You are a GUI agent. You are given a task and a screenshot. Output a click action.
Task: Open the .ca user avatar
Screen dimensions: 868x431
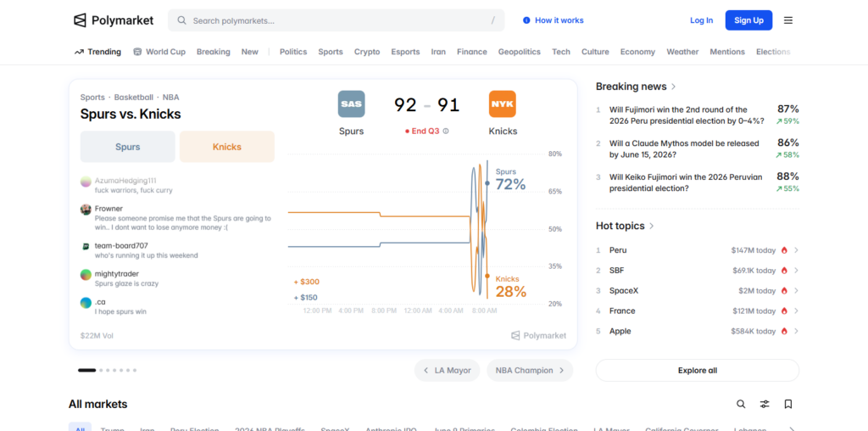pos(86,303)
